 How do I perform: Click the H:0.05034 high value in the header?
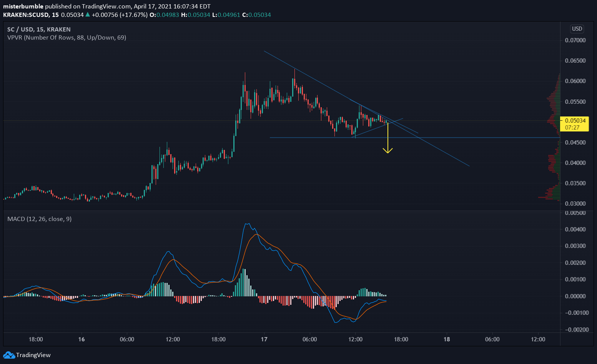coord(196,15)
